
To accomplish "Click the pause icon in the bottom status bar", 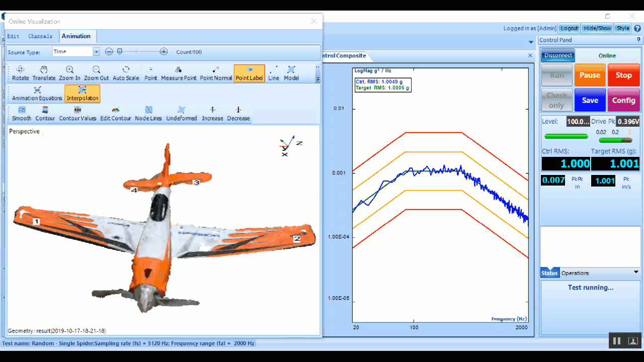I will (616, 340).
